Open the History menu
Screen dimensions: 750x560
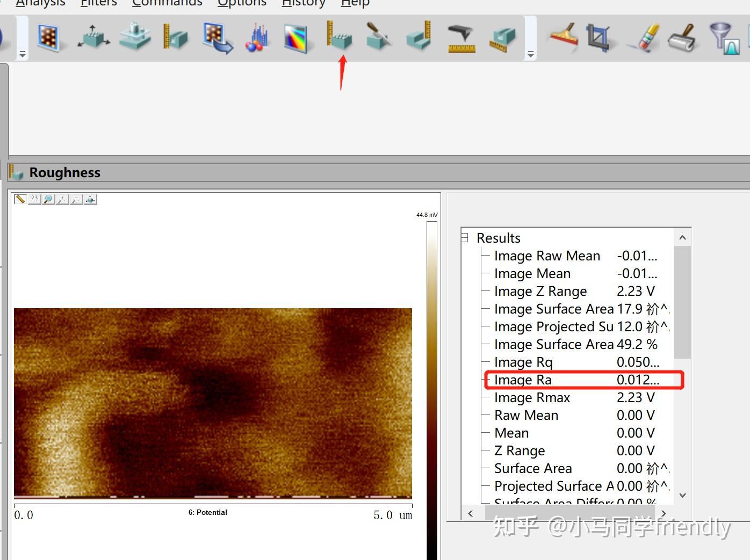304,3
